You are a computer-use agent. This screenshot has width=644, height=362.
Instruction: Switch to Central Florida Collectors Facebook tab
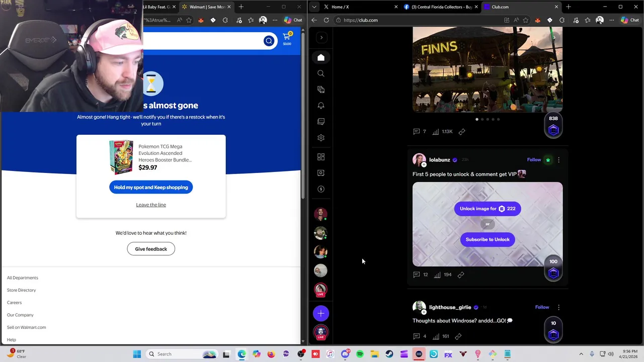coord(441,7)
